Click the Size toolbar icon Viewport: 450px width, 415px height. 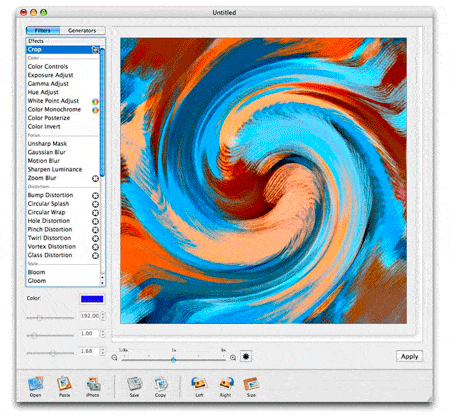click(251, 384)
